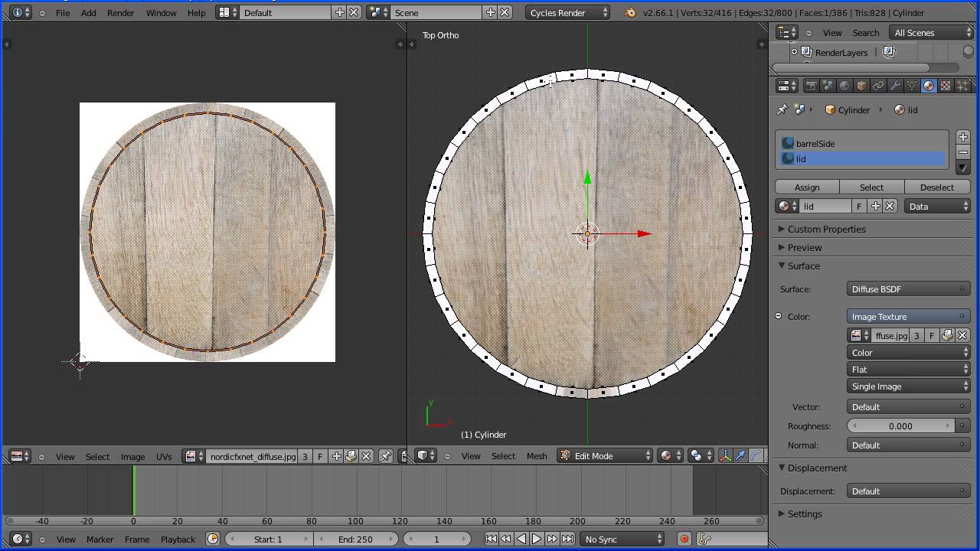Click the Roughness 0.000 slider

[x=902, y=426]
